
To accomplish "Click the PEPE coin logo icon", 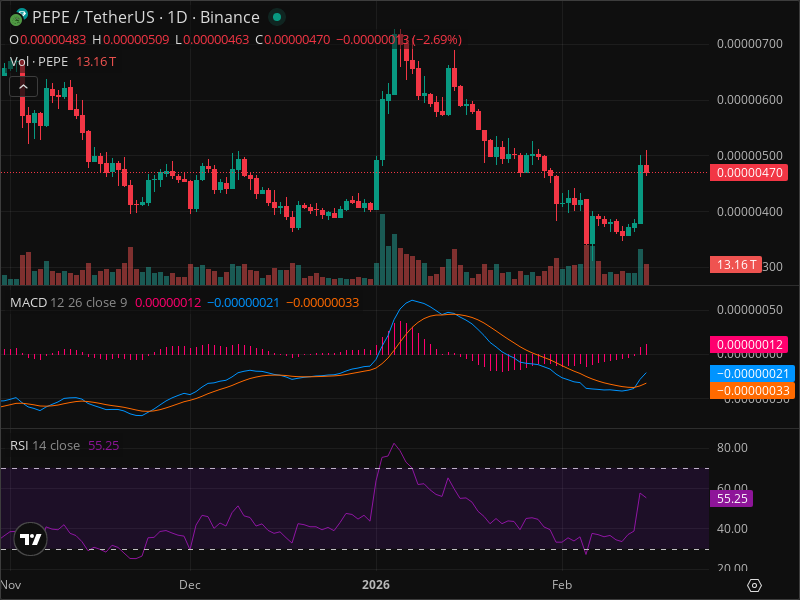I will coord(17,18).
